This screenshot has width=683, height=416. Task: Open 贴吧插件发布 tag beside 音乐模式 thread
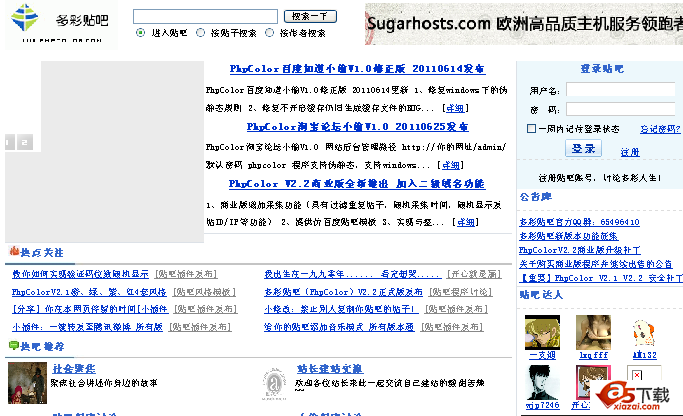(x=452, y=327)
